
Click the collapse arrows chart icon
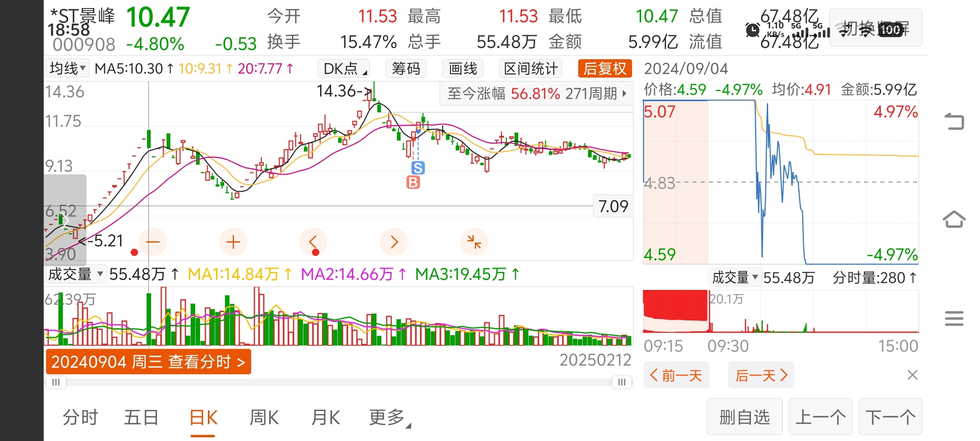click(474, 242)
